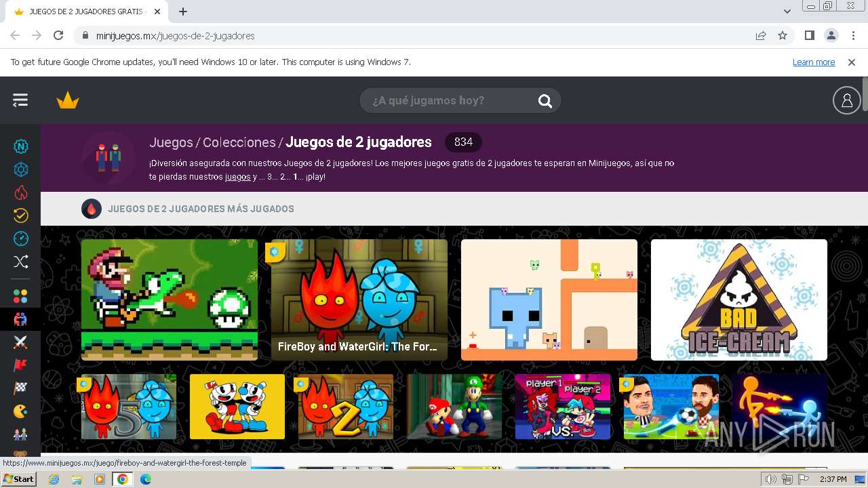The height and width of the screenshot is (488, 868).
Task: Click the search field '¿A qué jugamos hoy?'
Action: [x=460, y=100]
